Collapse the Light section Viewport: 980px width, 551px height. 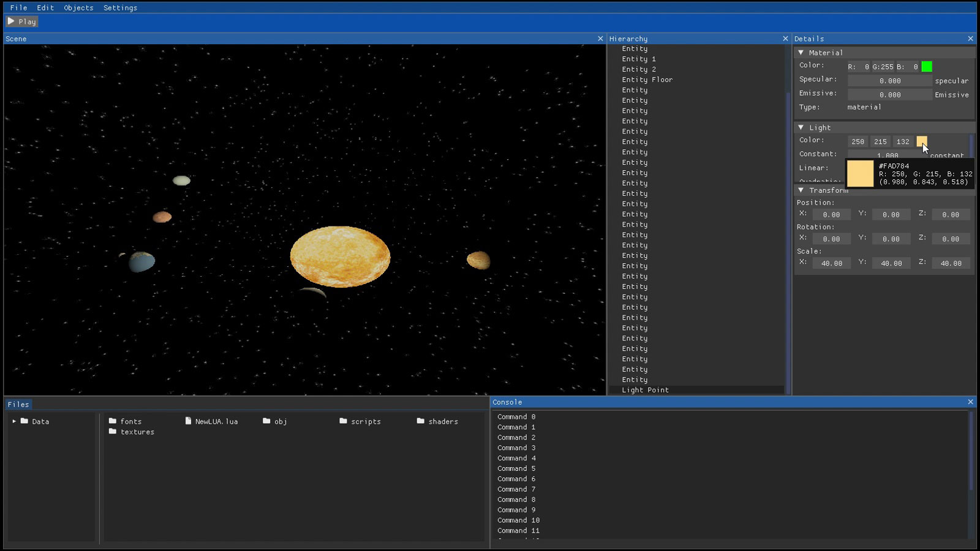coord(801,127)
